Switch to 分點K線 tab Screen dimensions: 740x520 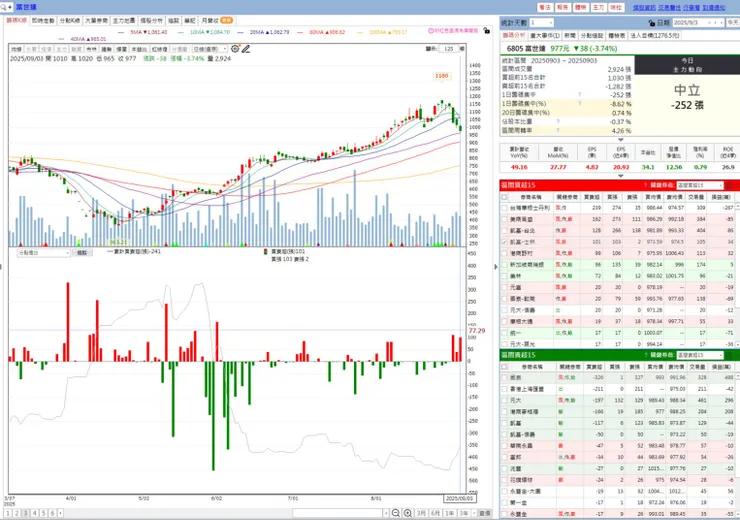tap(70, 21)
